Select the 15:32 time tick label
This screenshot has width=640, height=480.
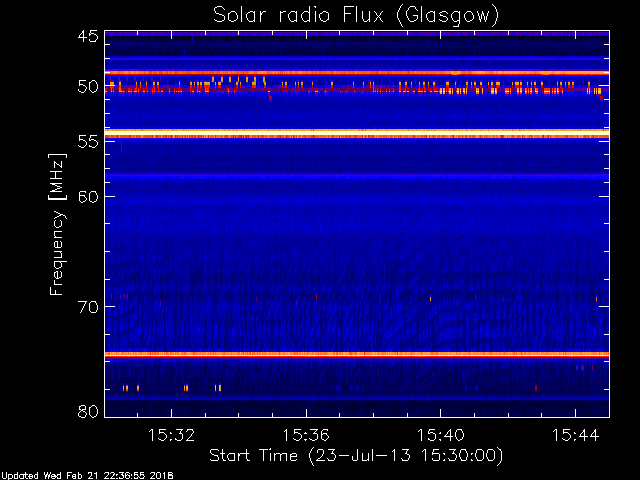coord(171,435)
